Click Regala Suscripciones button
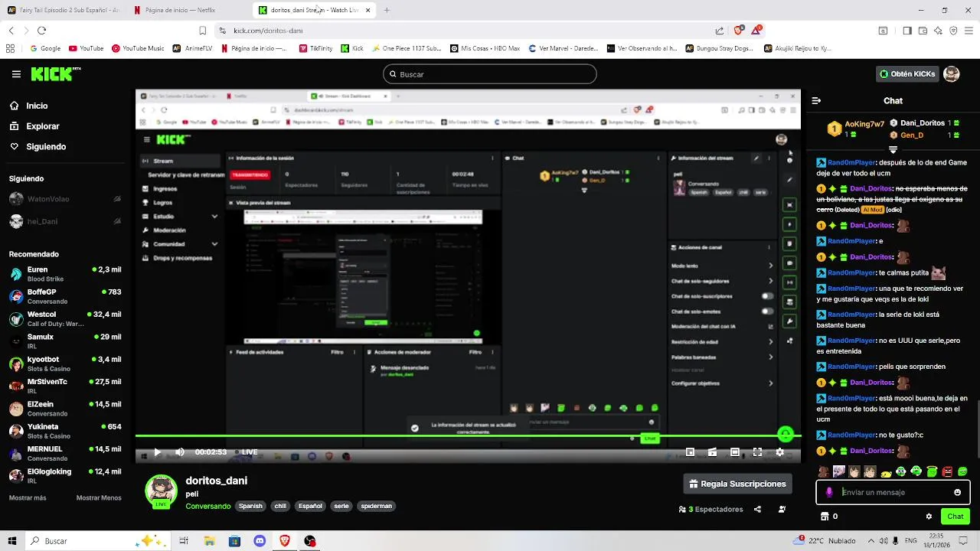 [737, 484]
